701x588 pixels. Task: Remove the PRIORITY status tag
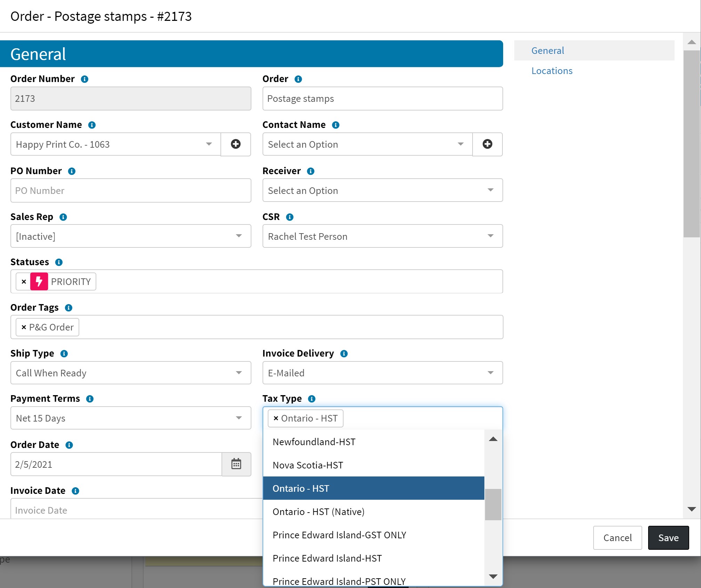tap(24, 282)
